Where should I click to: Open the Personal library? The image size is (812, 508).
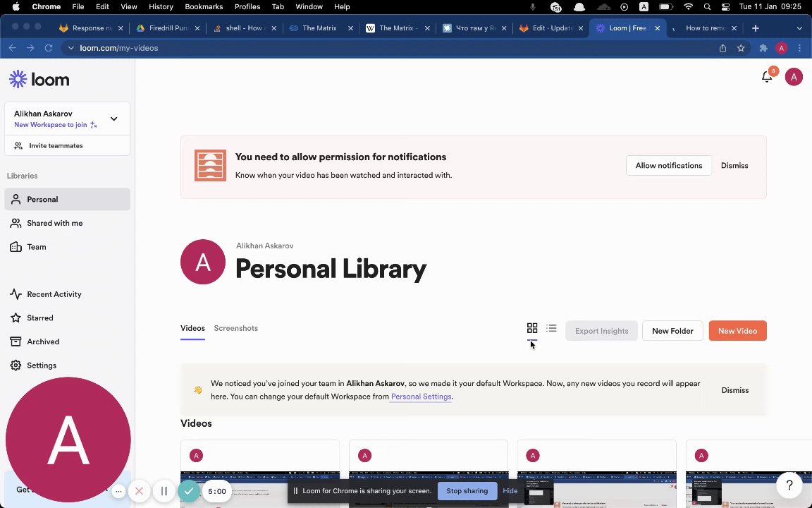tap(68, 199)
